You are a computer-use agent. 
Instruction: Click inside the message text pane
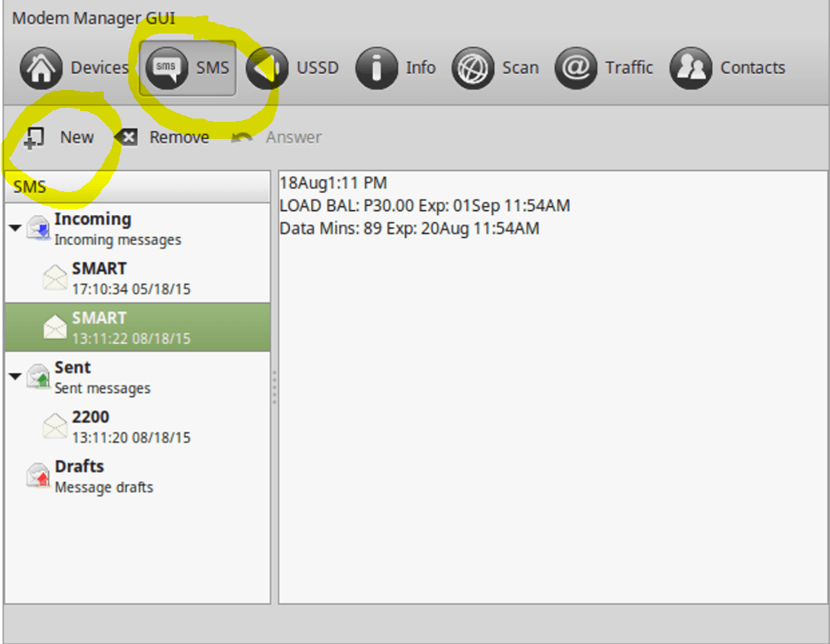pyautogui.click(x=553, y=409)
